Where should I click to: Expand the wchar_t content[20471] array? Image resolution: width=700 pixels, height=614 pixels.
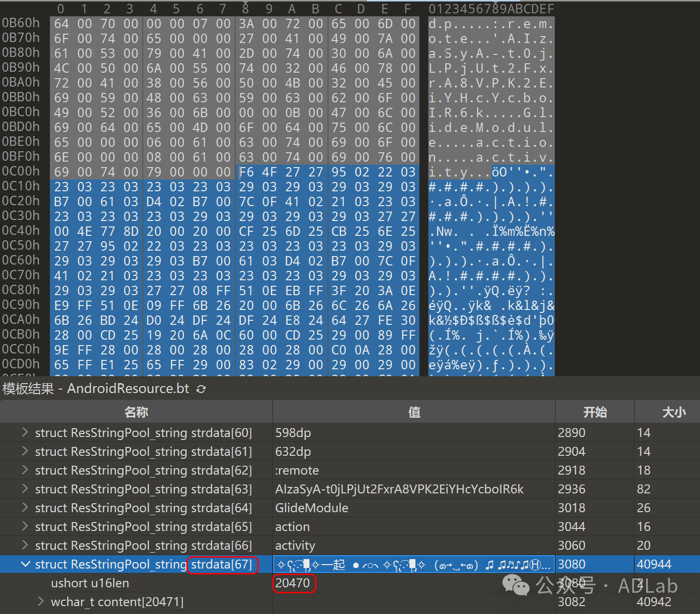tap(41, 602)
